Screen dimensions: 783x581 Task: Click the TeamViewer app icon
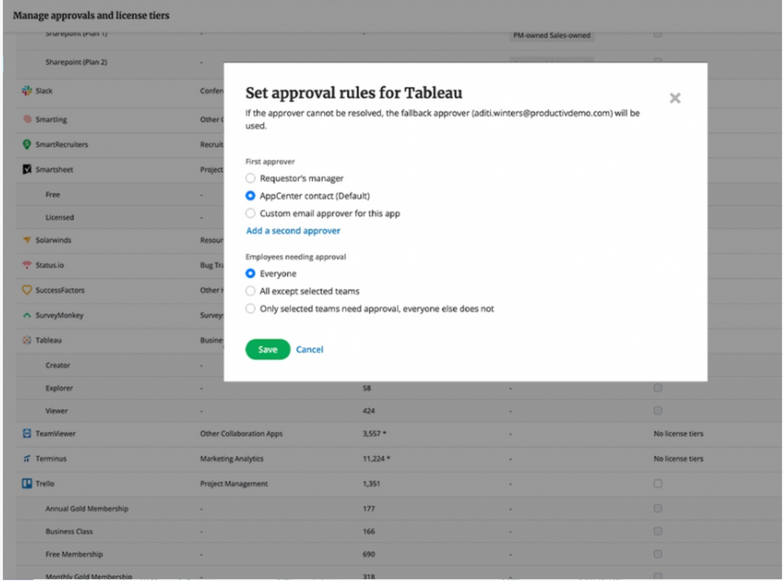pyautogui.click(x=27, y=434)
